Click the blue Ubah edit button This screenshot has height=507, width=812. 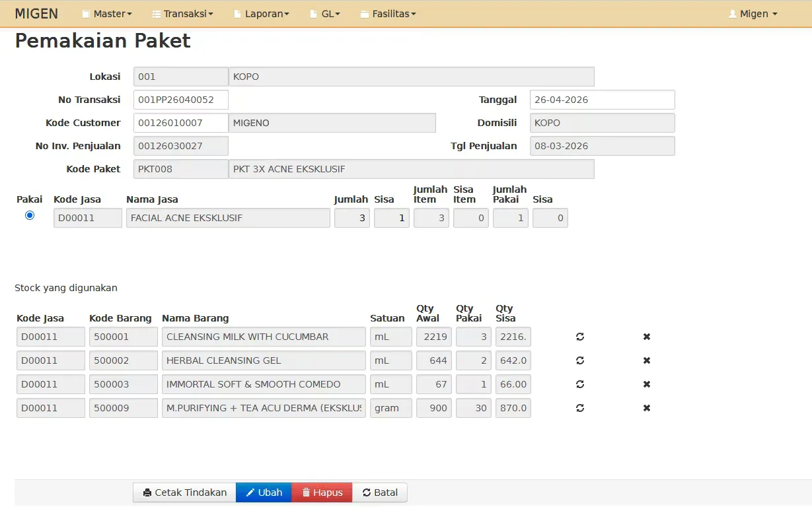pos(264,492)
